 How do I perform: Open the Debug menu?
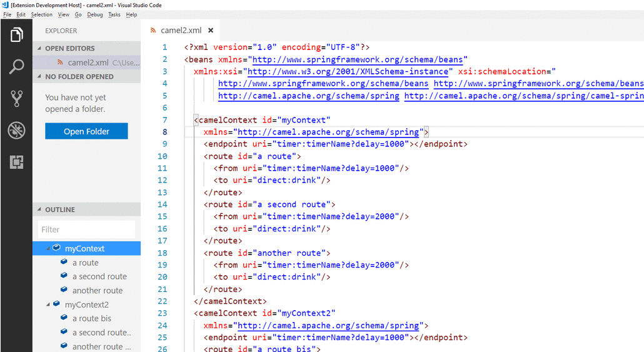pos(95,14)
